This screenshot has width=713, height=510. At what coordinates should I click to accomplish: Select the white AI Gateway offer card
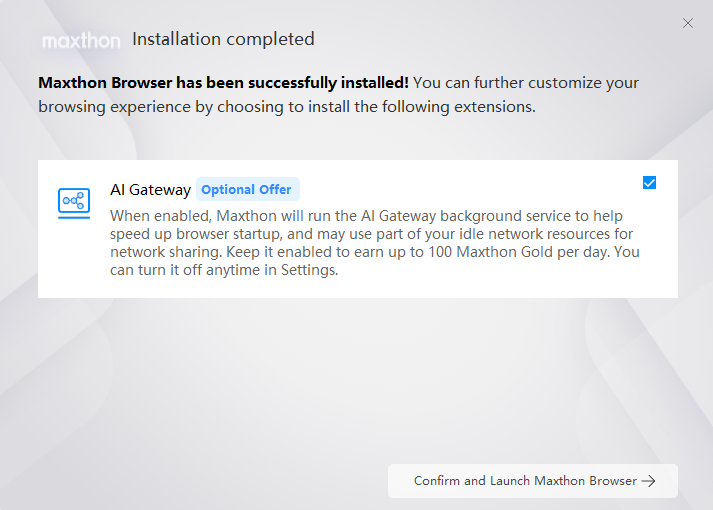[x=358, y=229]
